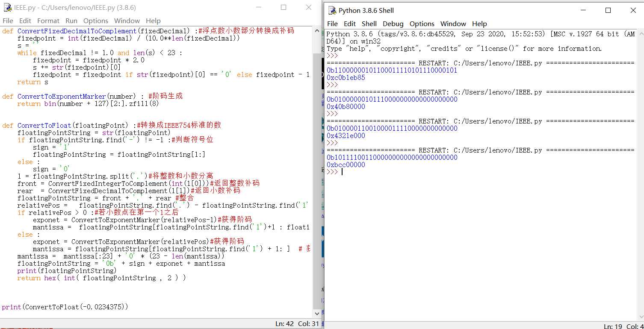This screenshot has width=644, height=329.
Task: Open Help menu in Python Shell window
Action: [x=479, y=24]
